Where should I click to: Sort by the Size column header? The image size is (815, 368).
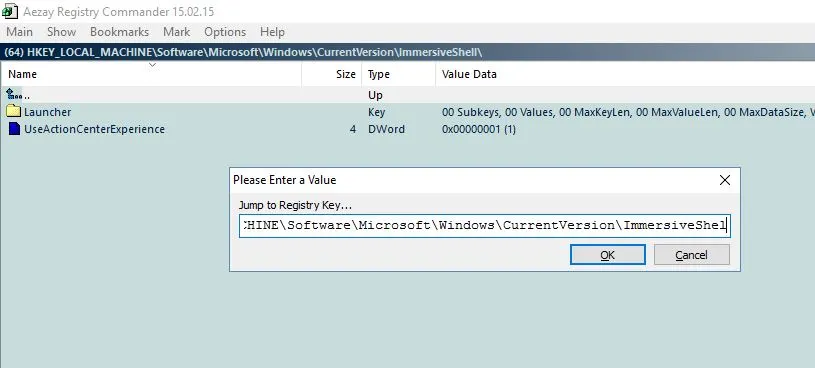click(x=332, y=74)
